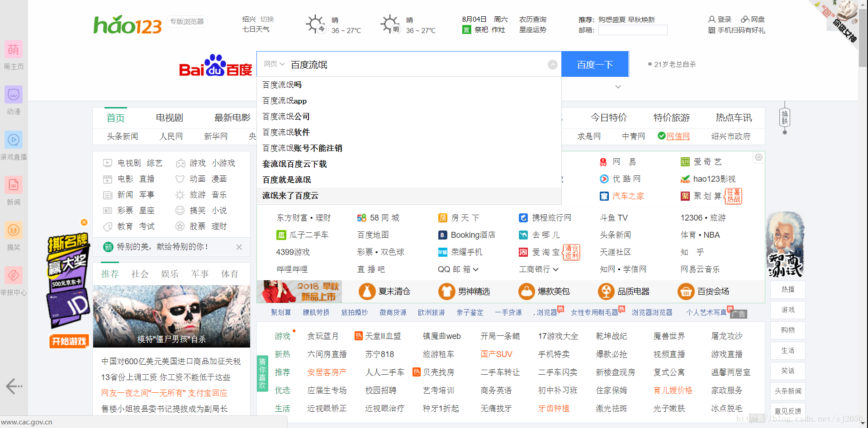Open the 星座运势 link
The height and width of the screenshot is (428, 868).
click(533, 30)
